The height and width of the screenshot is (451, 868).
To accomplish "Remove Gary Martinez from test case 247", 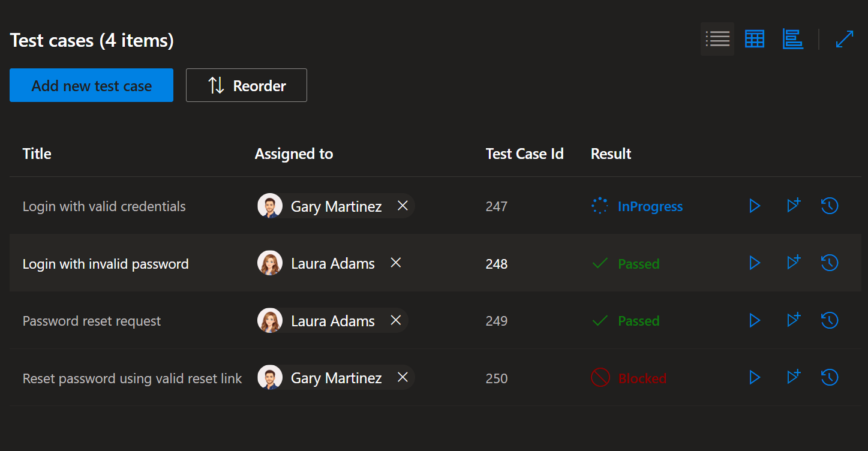I will pos(403,206).
